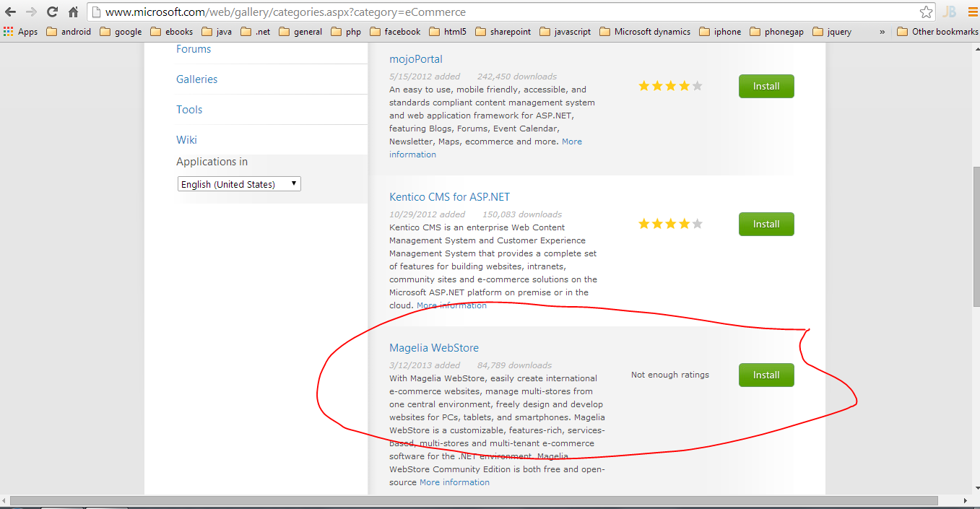Click the horizontal scrollbar left arrow
980x509 pixels.
click(x=4, y=500)
